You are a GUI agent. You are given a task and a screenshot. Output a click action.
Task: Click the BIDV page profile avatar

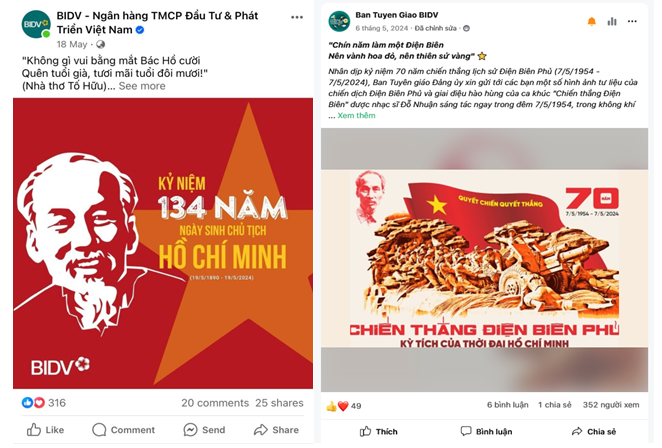pos(36,24)
